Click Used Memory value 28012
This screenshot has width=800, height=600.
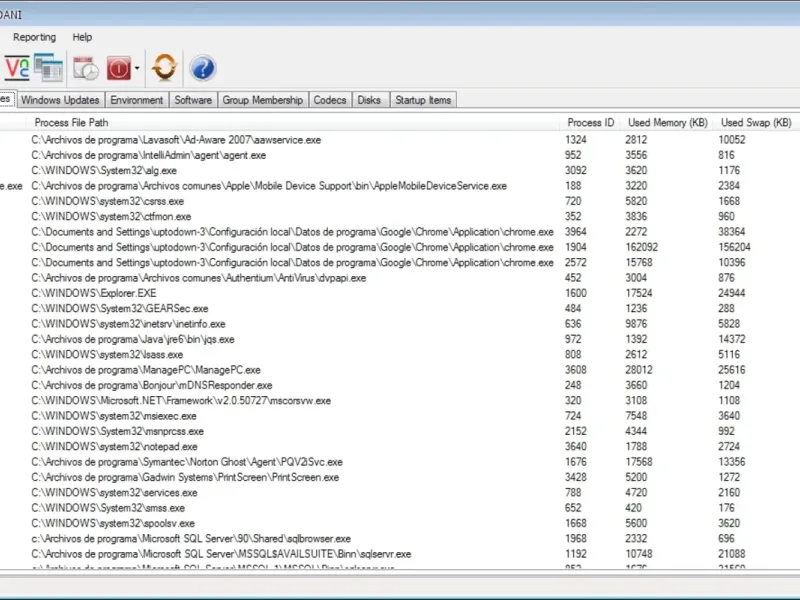(x=639, y=370)
